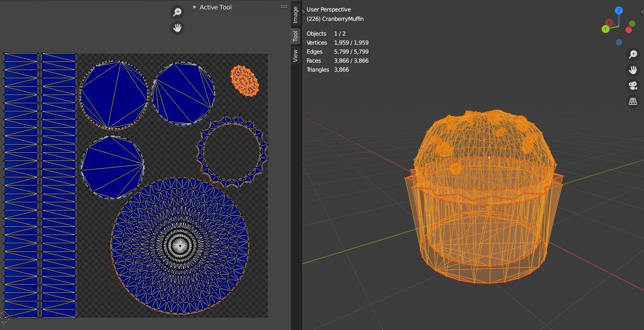Image resolution: width=644 pixels, height=330 pixels.
Task: Click the blue Z axis on the gizmo
Action: pyautogui.click(x=619, y=11)
